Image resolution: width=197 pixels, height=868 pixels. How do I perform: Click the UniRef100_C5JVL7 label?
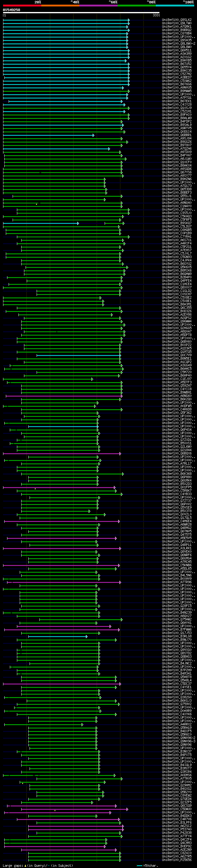pos(177,253)
